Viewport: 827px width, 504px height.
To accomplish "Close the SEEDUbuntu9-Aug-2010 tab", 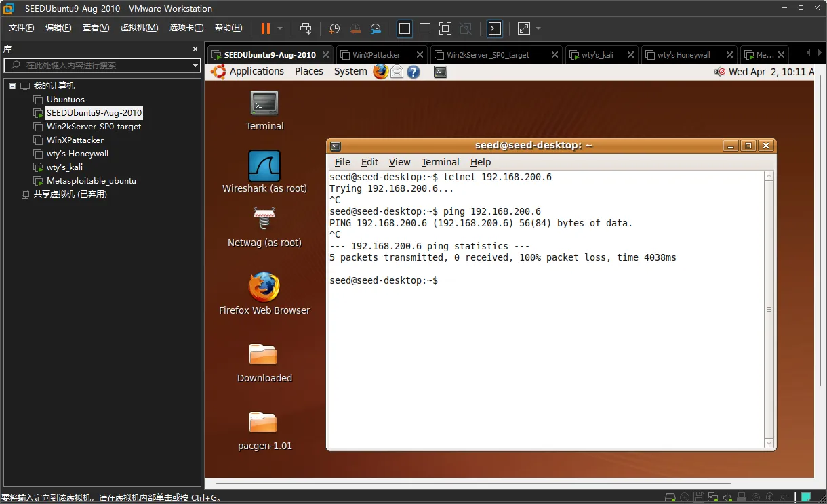I will tap(325, 55).
